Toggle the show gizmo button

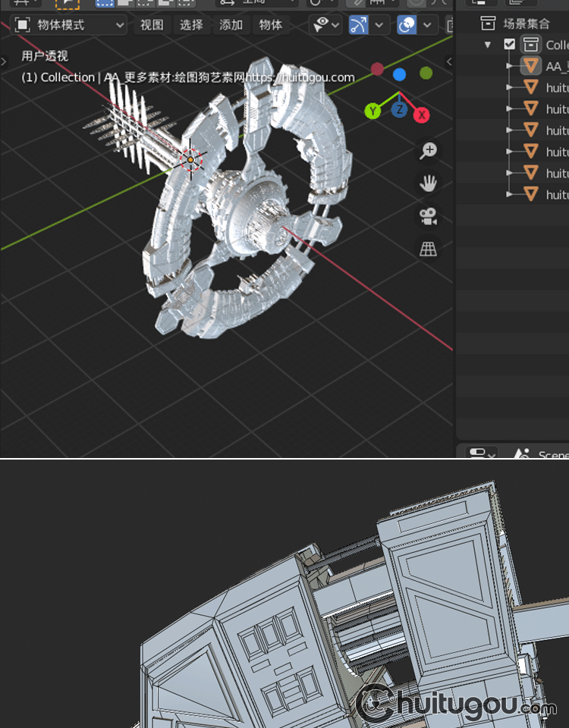(x=359, y=25)
